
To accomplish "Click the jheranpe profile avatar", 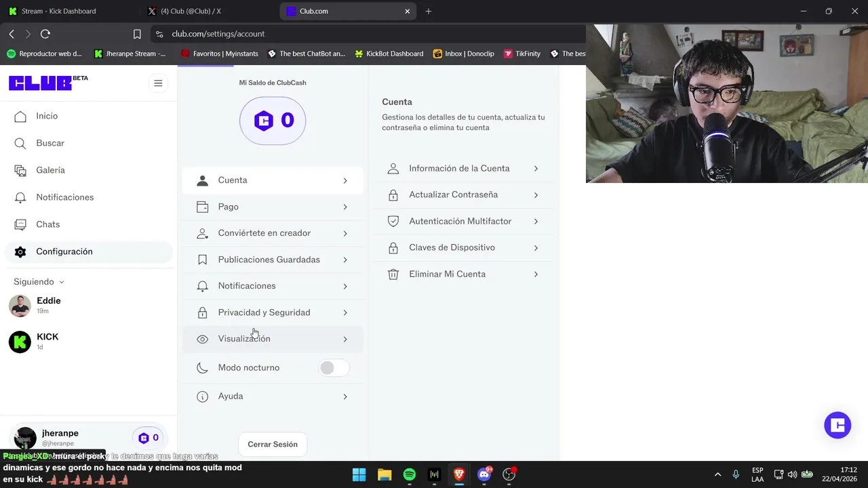I will [25, 438].
